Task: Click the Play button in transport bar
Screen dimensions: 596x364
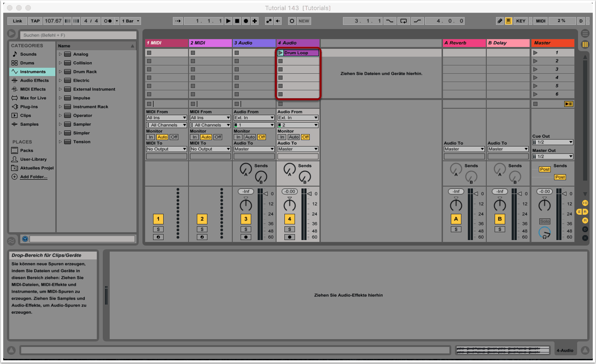Action: [x=228, y=21]
